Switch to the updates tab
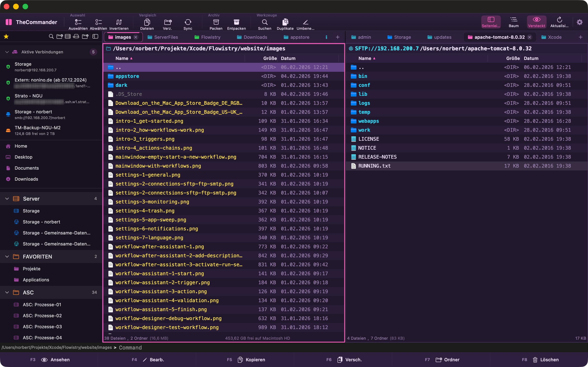Viewport: 588px width, 367px height. pos(442,37)
